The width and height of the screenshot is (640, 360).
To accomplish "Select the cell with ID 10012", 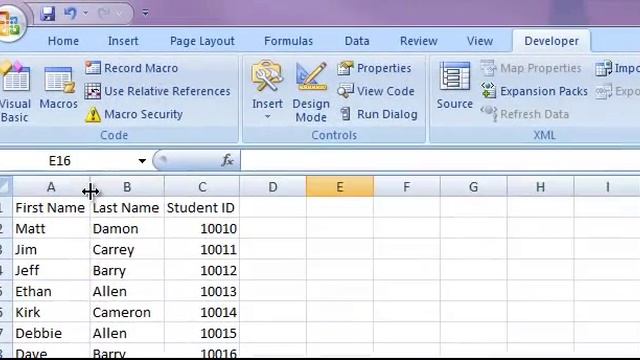I will point(202,270).
